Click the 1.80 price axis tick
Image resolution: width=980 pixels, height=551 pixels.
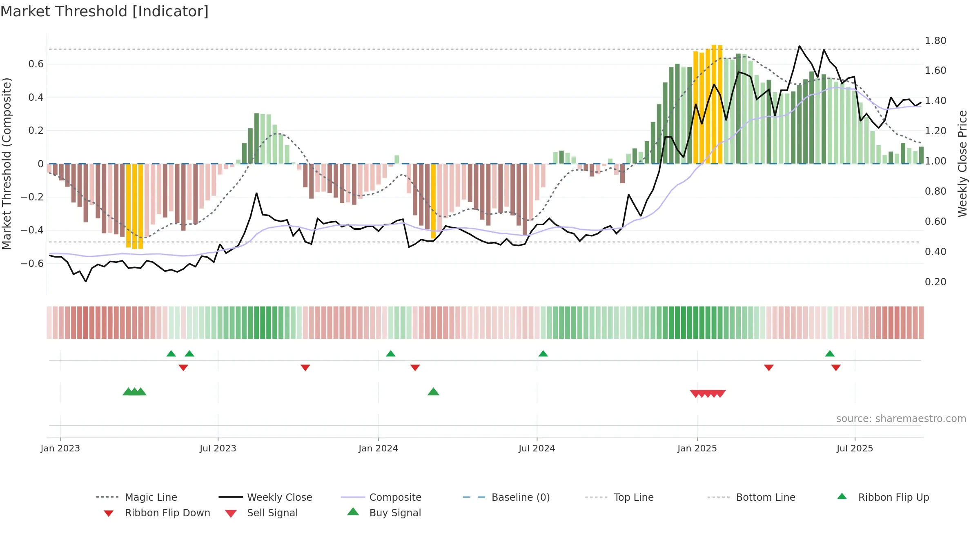[935, 40]
